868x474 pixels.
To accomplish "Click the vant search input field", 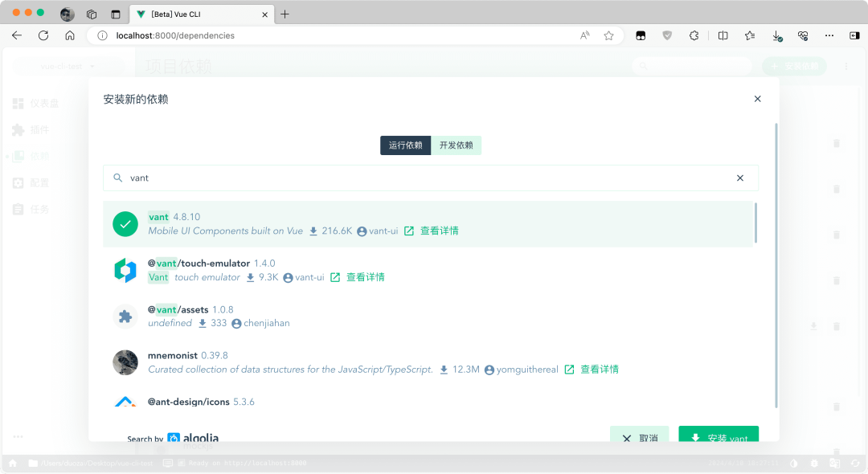I will tap(431, 178).
